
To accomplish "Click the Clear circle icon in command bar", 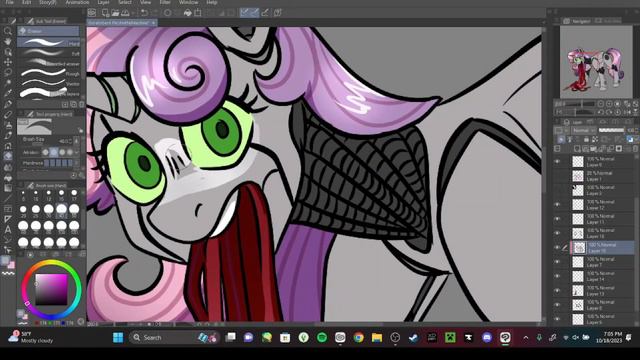I will tap(167, 13).
